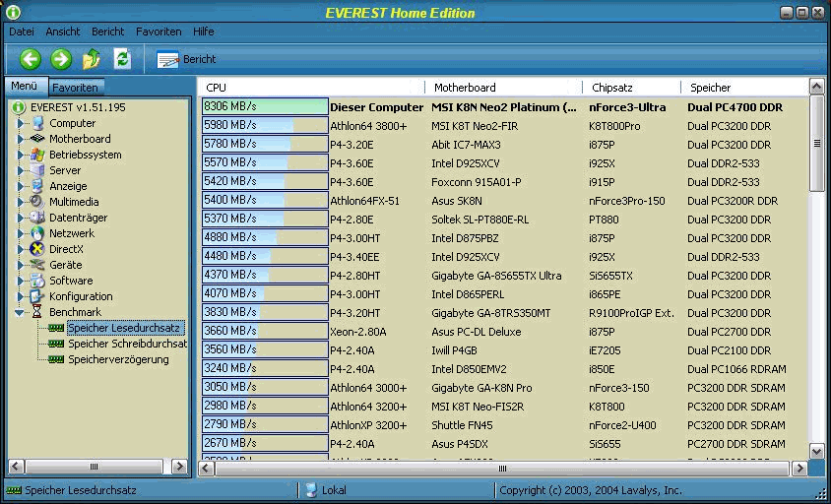Screen dimensions: 831x504
Task: Click the results list scroll-right arrow
Action: click(799, 469)
